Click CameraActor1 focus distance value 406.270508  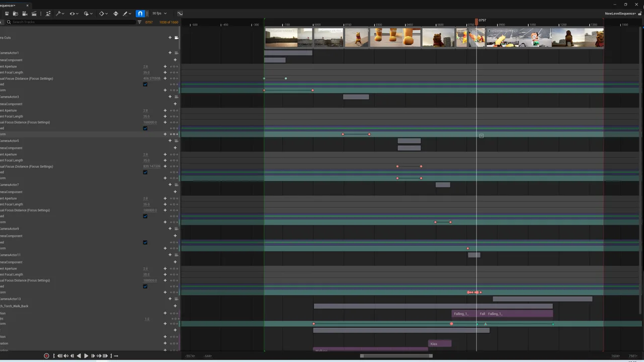[x=151, y=78]
